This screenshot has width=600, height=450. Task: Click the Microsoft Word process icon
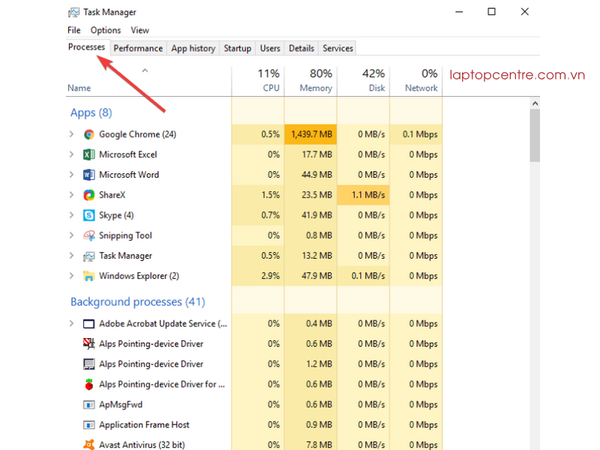tap(89, 174)
